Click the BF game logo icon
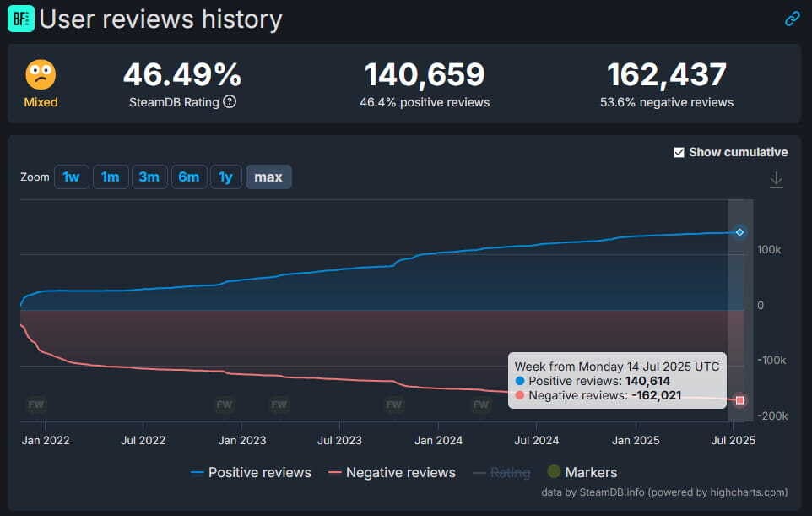This screenshot has width=812, height=516. 21,19
